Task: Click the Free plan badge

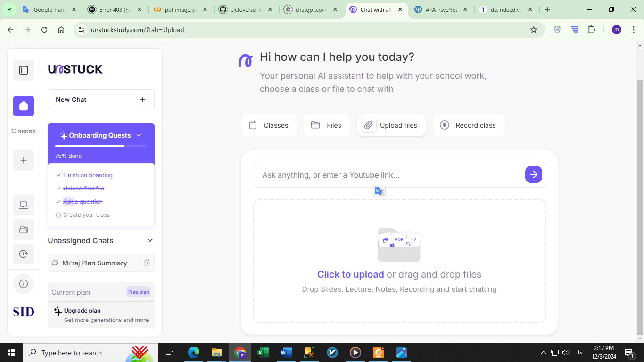Action: 139,292
